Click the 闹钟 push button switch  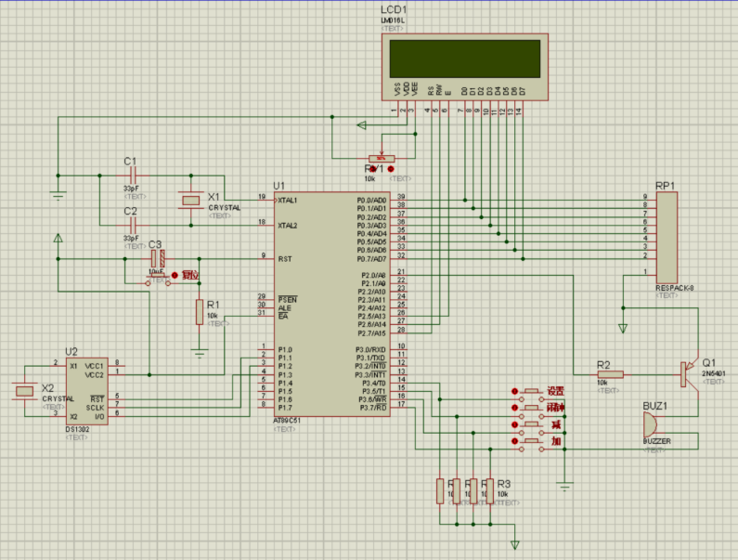click(531, 411)
